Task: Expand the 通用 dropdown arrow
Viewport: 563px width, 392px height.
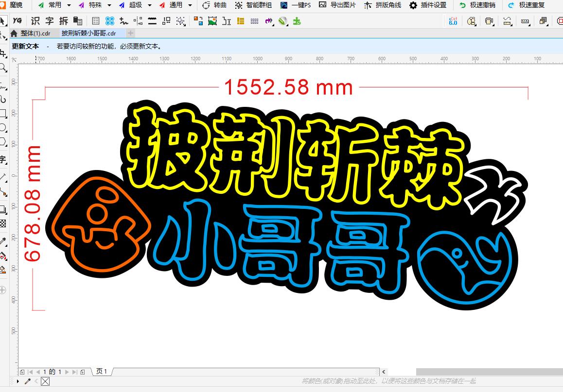Action: tap(190, 5)
